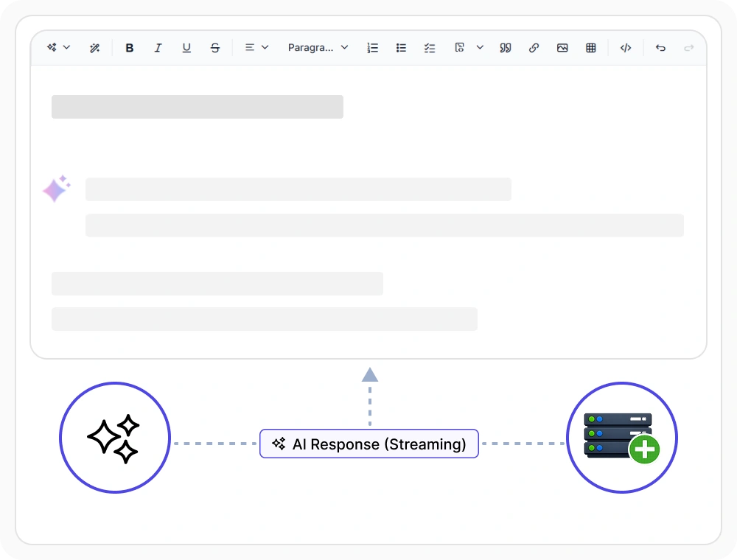The image size is (737, 560).
Task: Expand the text alignment dropdown chevron
Action: pos(265,47)
